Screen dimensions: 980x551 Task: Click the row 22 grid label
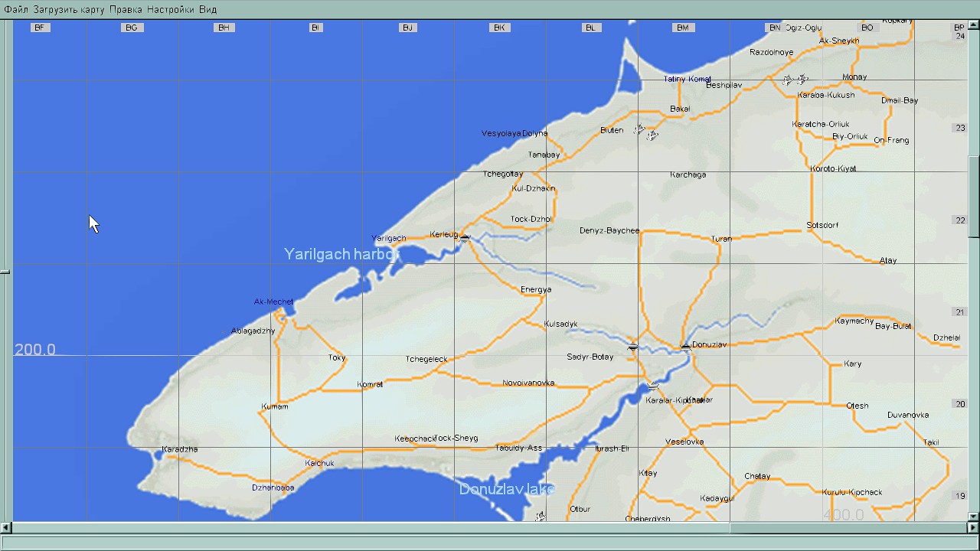point(960,220)
